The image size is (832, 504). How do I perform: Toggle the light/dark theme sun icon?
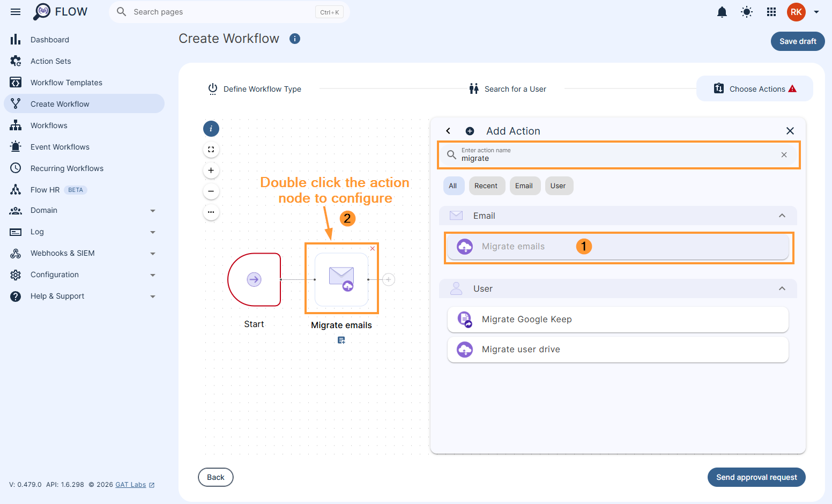(747, 12)
